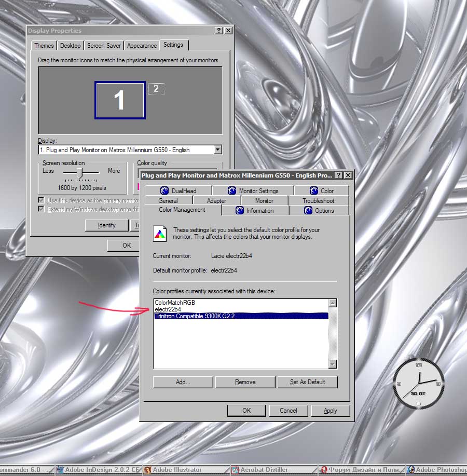Toggle 'Use this device as the primary monitor'
This screenshot has height=476, width=467.
tap(42, 200)
